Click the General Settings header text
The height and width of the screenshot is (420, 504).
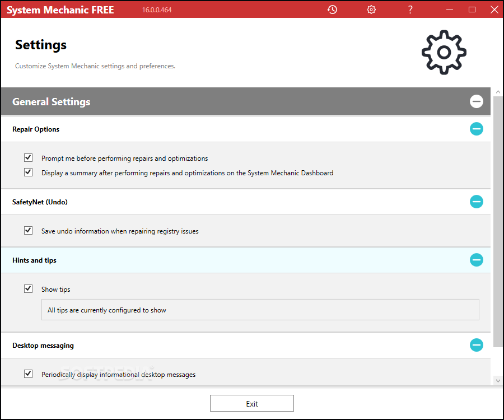[51, 102]
